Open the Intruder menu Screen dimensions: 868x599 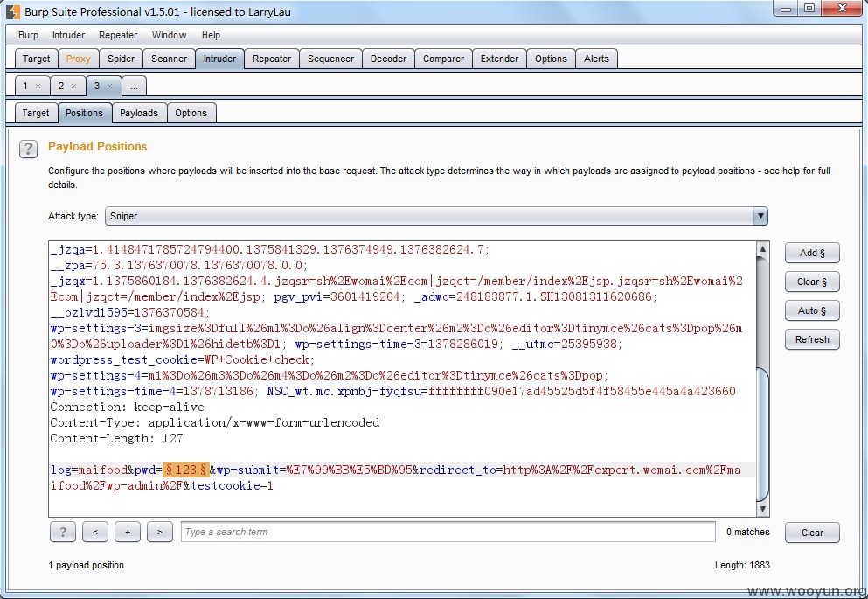pyautogui.click(x=69, y=35)
